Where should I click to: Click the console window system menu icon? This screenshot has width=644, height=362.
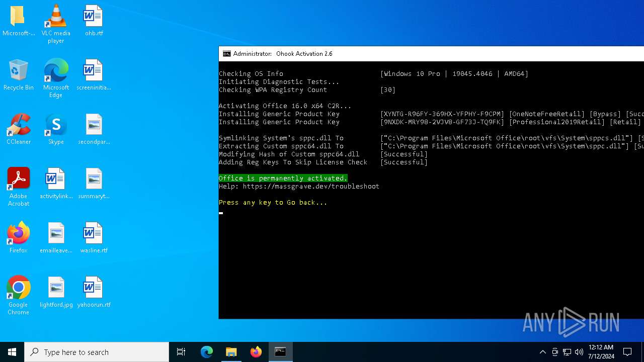(x=227, y=54)
